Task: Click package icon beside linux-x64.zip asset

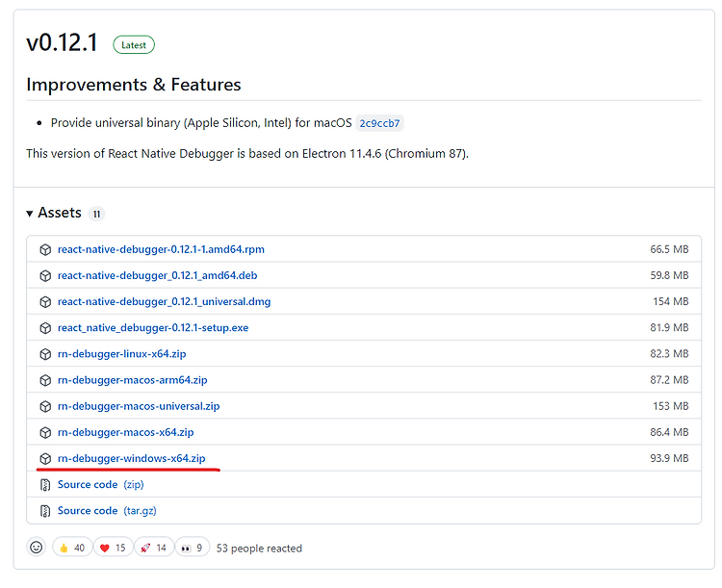Action: click(45, 354)
